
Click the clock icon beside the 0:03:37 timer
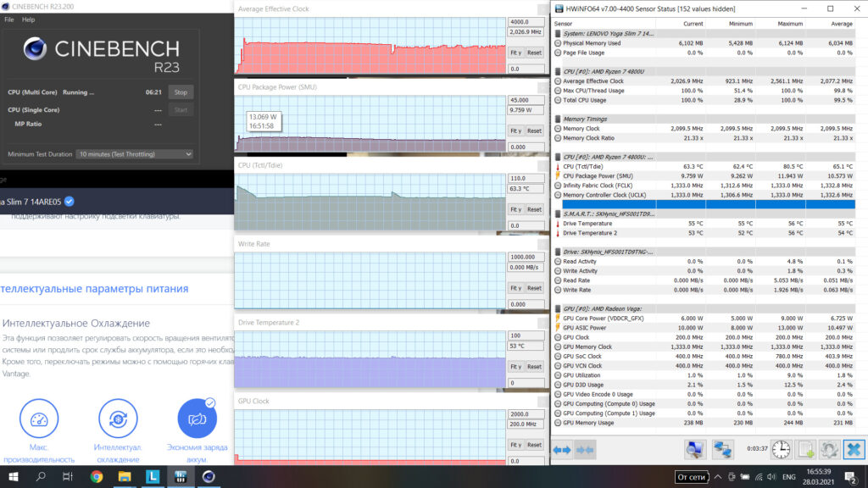click(x=781, y=449)
